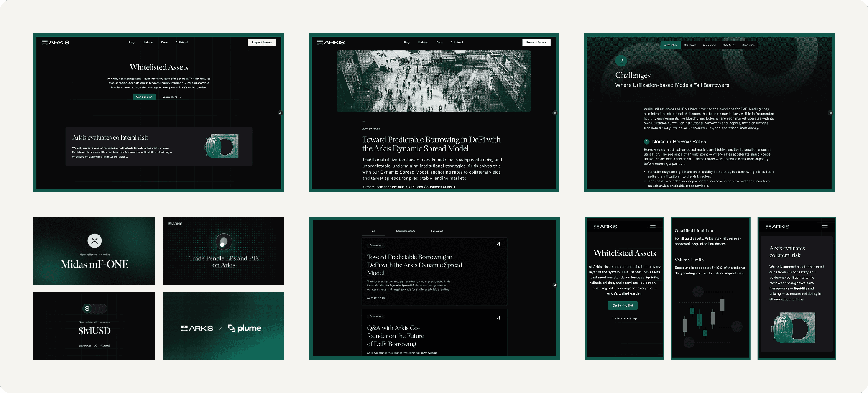Screen dimensions: 868x393
Task: Click the vault image on the mobile collateral risk card
Action: point(794,328)
